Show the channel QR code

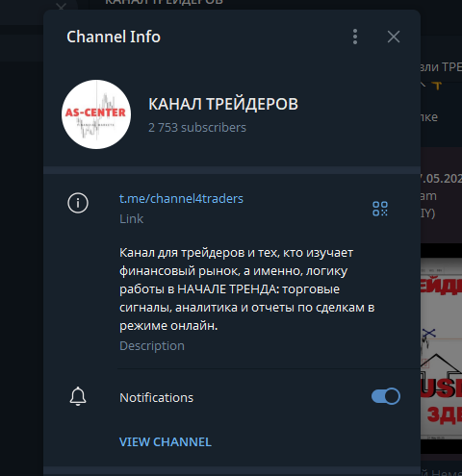tap(380, 209)
